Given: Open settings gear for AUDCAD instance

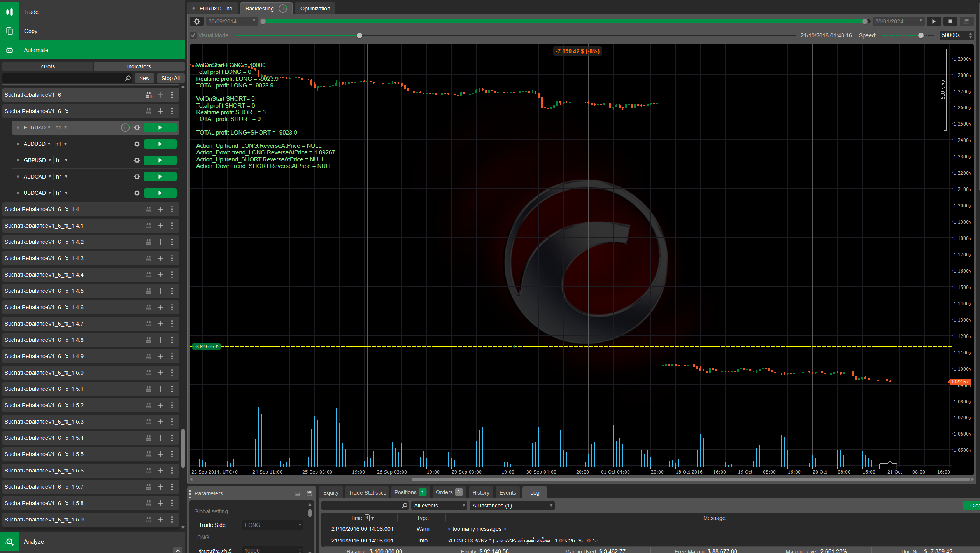Looking at the screenshot, I should [x=137, y=177].
